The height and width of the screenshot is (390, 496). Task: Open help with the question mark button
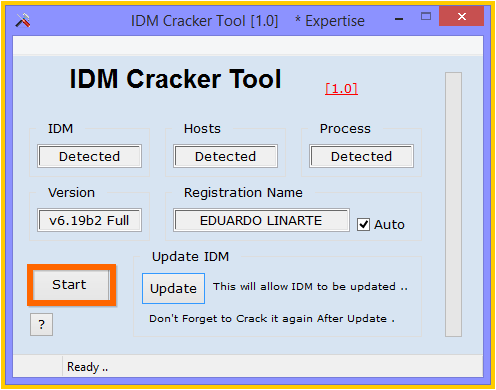[x=41, y=324]
